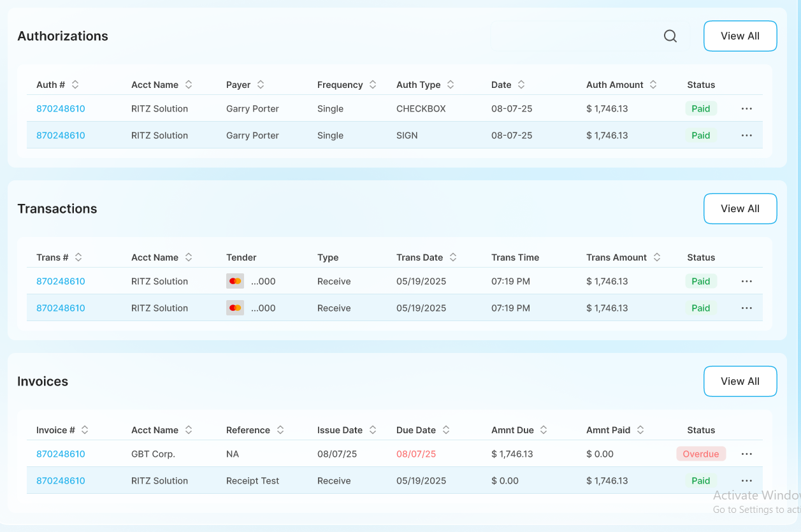
Task: Click the search icon in Authorizations
Action: 670,36
